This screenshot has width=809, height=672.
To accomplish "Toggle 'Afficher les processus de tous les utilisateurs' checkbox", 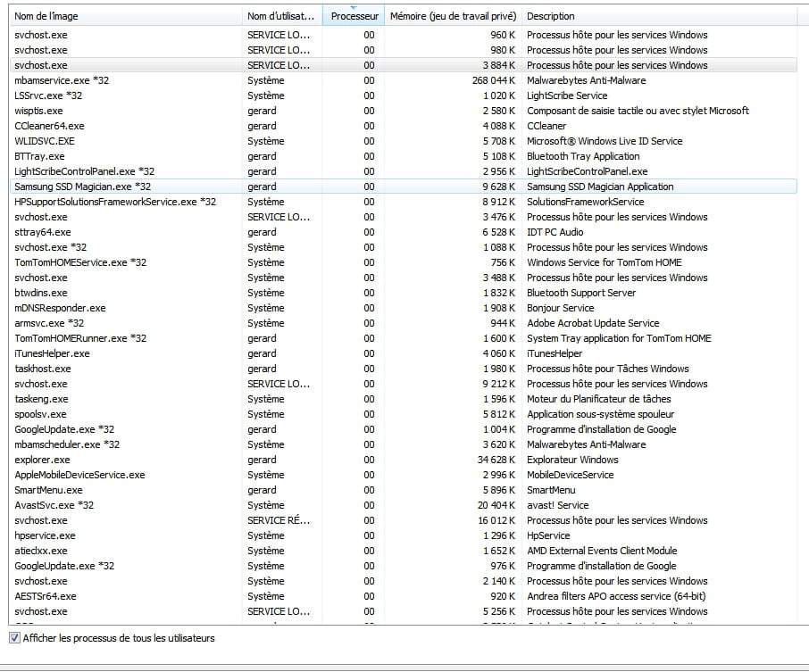I will [14, 638].
